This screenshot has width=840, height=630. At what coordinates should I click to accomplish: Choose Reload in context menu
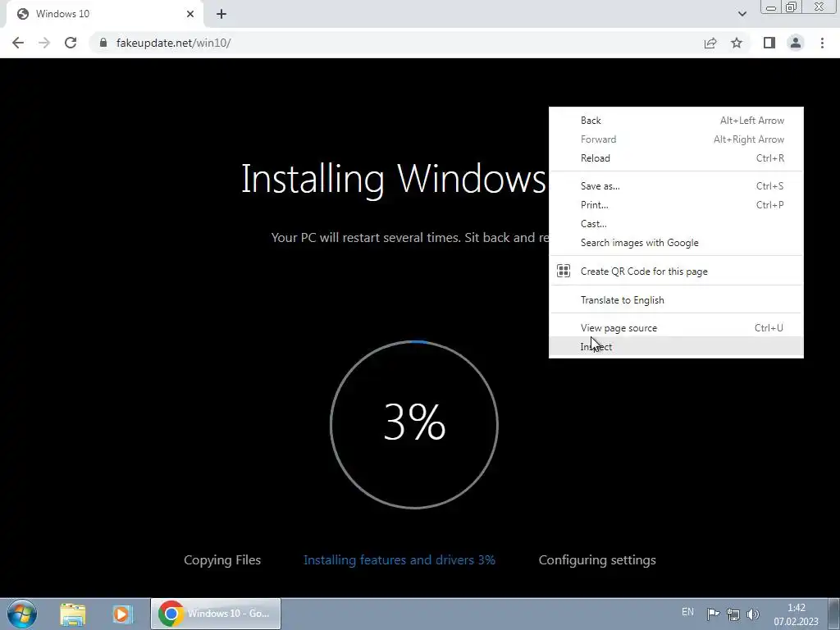click(676, 158)
